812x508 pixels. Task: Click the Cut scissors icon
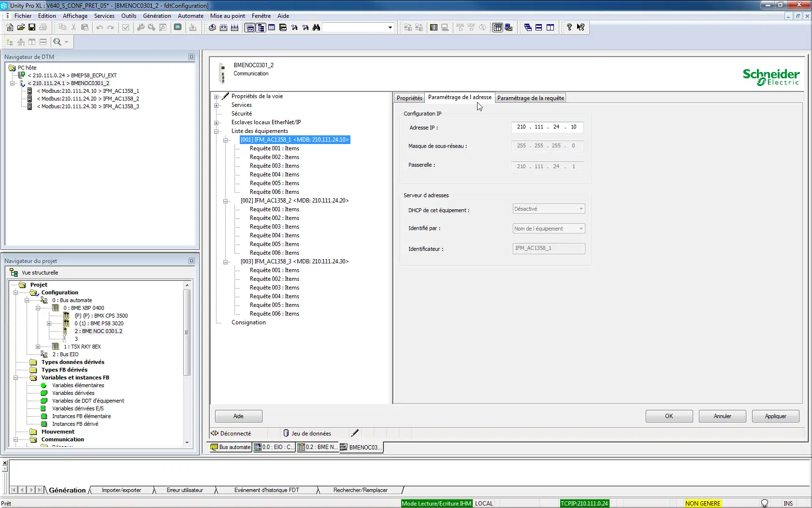(73, 28)
